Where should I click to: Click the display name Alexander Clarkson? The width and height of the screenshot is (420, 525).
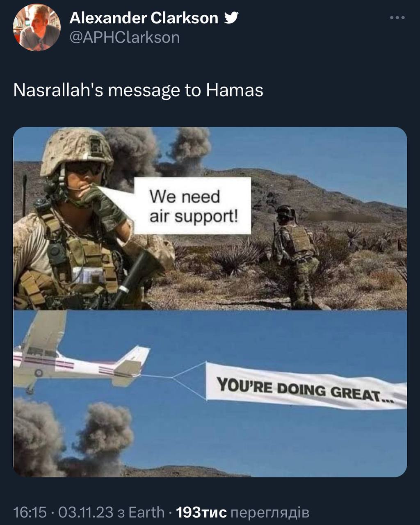[x=144, y=18]
